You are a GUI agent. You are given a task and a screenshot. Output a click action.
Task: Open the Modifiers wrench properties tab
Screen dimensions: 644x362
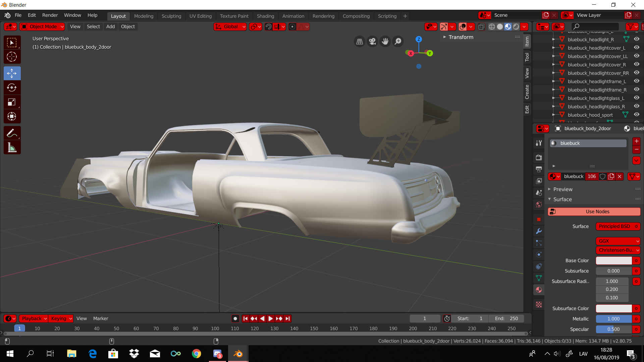(x=539, y=231)
